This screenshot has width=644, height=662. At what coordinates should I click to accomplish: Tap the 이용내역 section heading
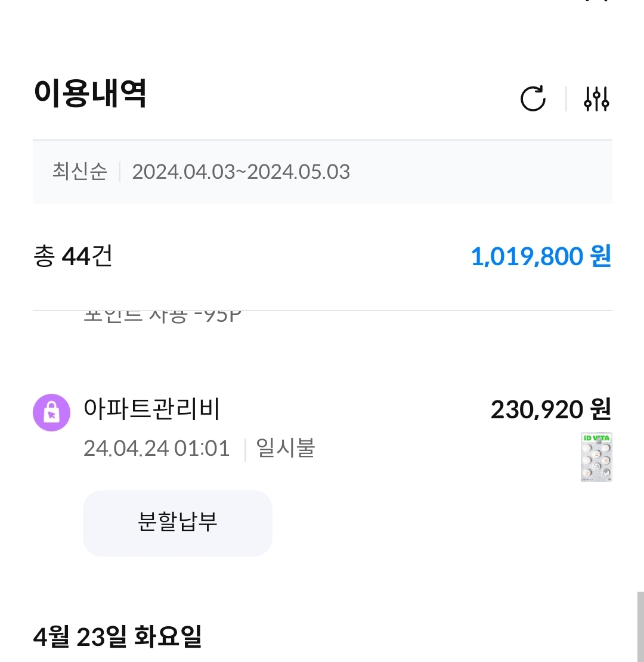pos(90,94)
